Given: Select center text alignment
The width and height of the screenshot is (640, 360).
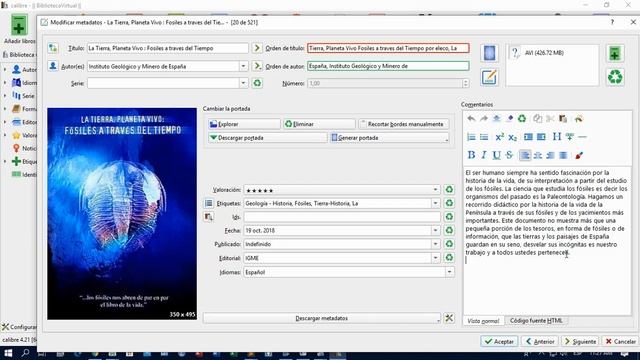Looking at the screenshot, I should tap(538, 155).
